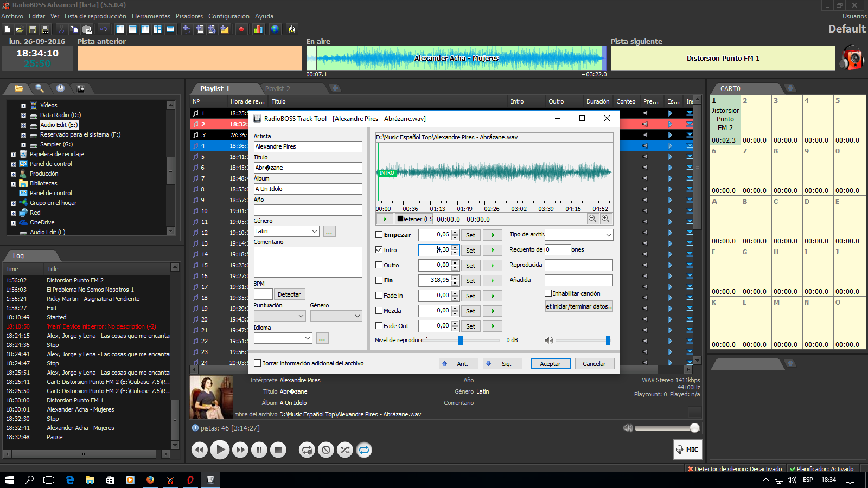The width and height of the screenshot is (868, 488).
Task: Click cart slot 1 Distorsion Punto FM 2
Action: (x=725, y=120)
